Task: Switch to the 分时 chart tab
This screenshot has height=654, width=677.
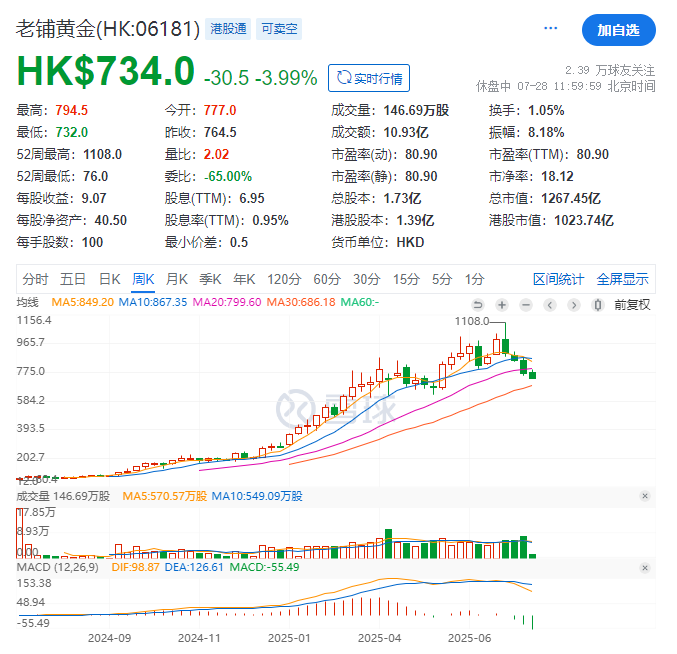Action: 35,279
